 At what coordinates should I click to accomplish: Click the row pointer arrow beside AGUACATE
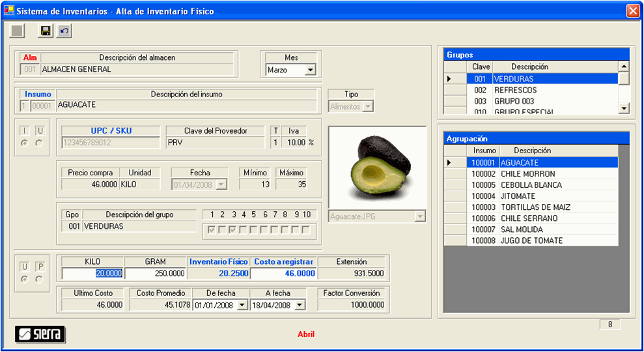pos(449,162)
